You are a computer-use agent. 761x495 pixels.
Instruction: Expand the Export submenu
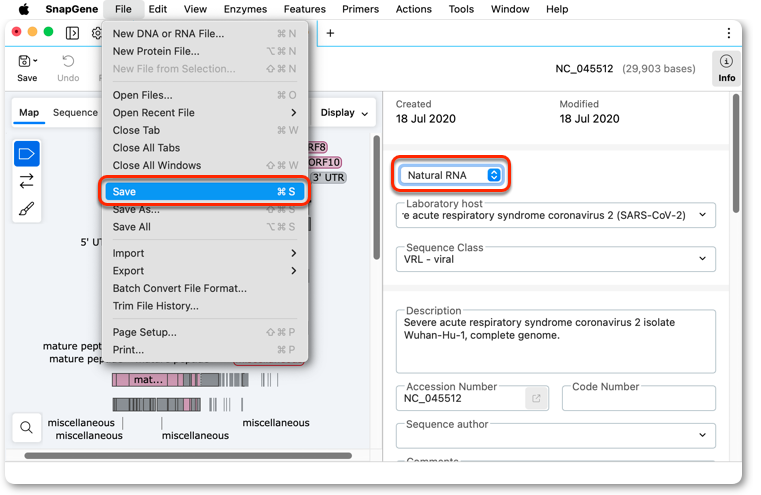pos(204,270)
